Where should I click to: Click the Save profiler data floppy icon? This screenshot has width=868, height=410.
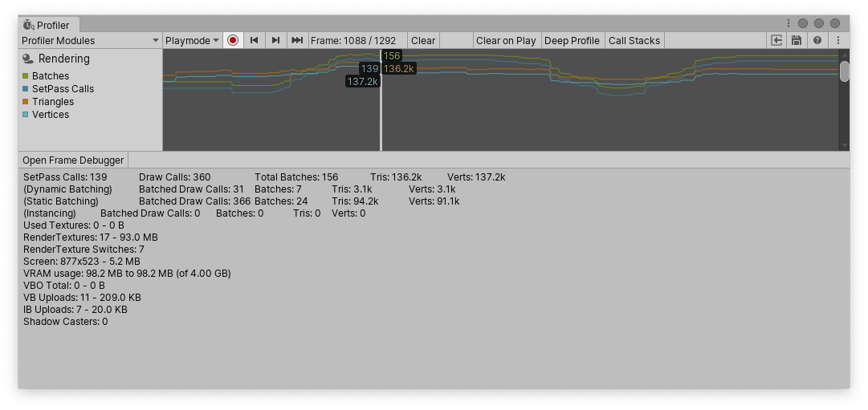click(x=797, y=40)
